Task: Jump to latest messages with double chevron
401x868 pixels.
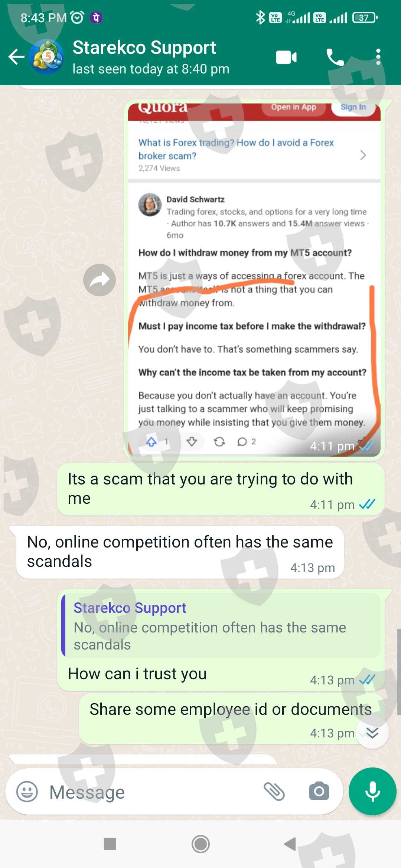Action: point(372,732)
